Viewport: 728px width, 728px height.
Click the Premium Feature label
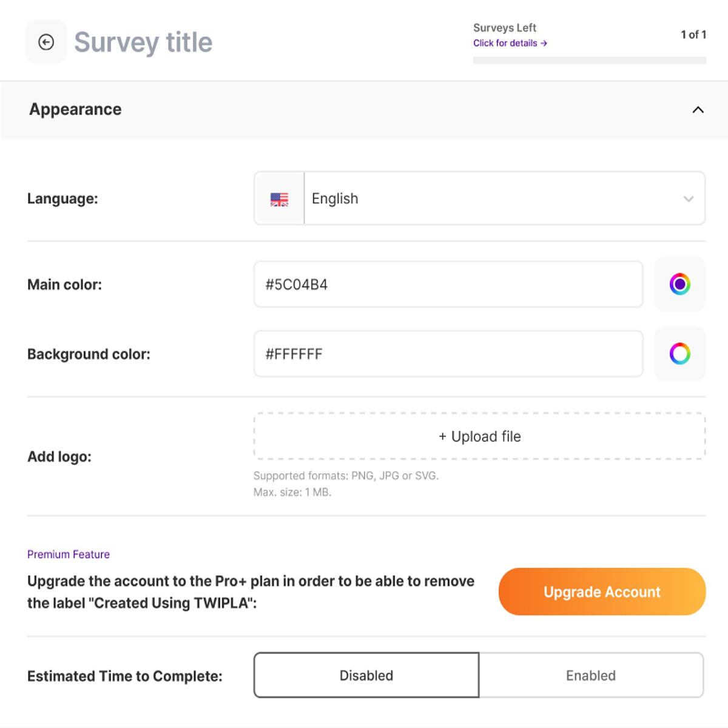tap(69, 554)
